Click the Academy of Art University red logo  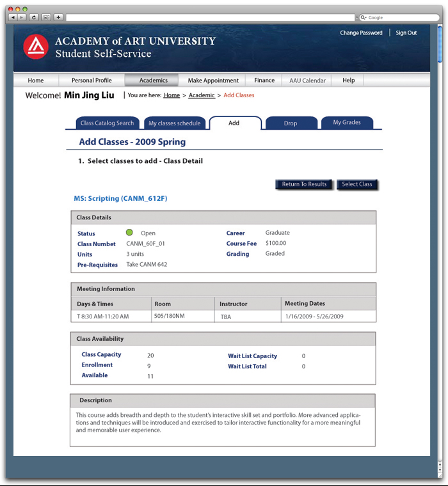pos(36,47)
